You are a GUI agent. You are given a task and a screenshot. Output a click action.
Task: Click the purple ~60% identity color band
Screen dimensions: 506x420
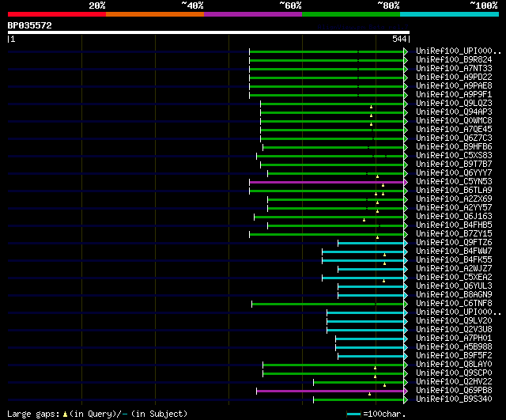point(253,14)
